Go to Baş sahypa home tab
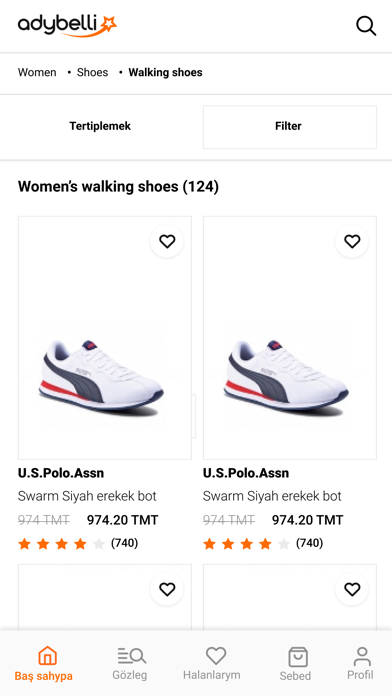This screenshot has height=696, width=392. click(44, 664)
